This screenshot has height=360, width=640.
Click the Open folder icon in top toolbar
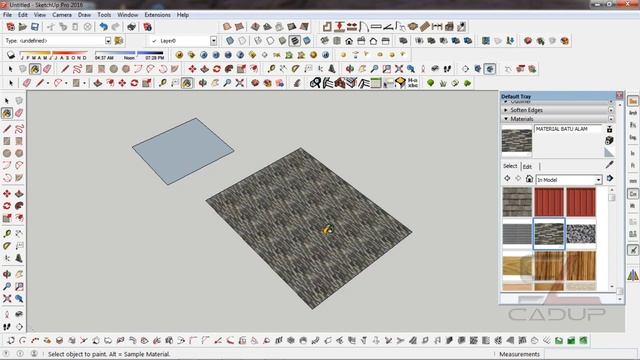click(22, 27)
